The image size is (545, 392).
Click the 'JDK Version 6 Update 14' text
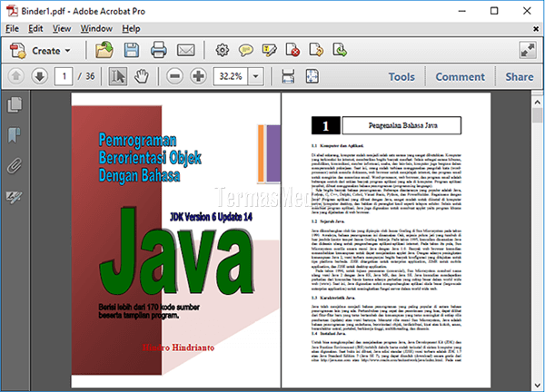[x=211, y=217]
